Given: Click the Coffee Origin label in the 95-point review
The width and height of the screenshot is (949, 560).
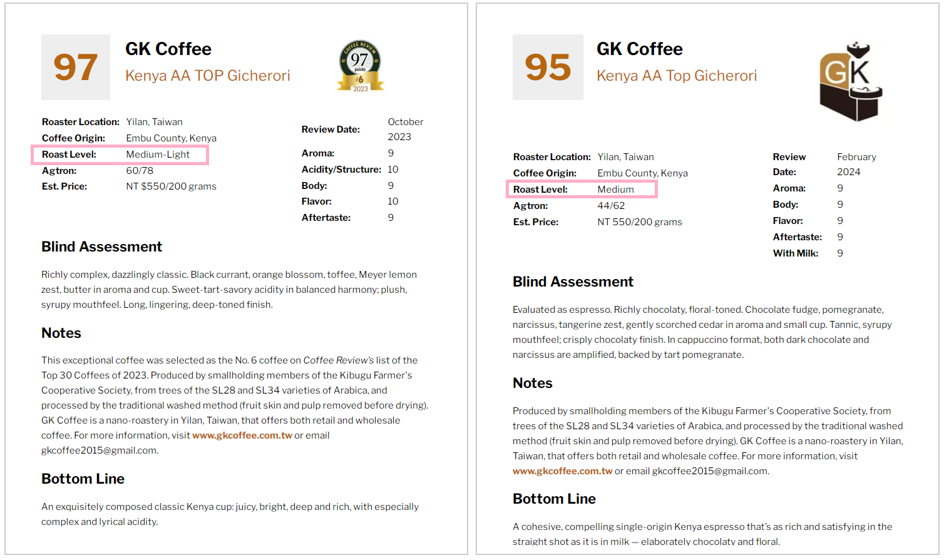Looking at the screenshot, I should [545, 173].
